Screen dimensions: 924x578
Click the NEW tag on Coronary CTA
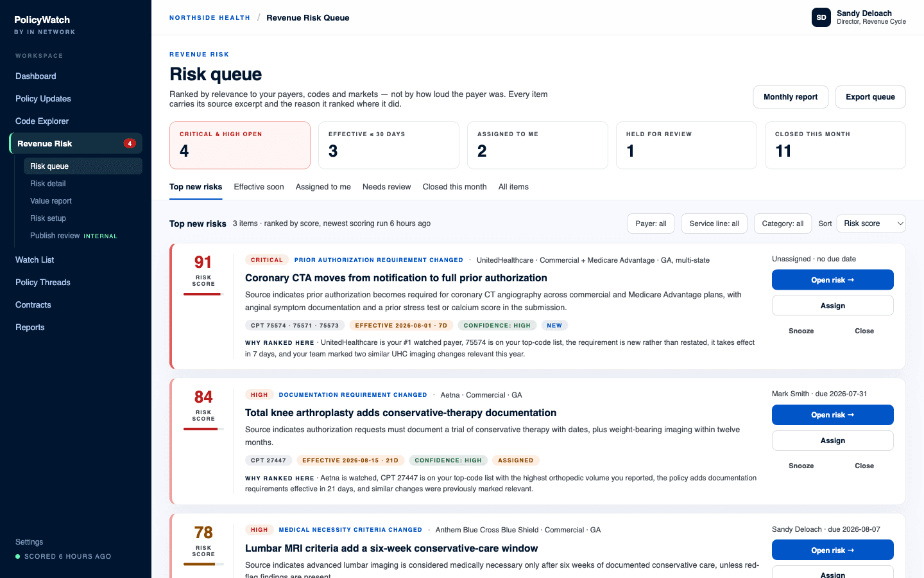pos(554,326)
